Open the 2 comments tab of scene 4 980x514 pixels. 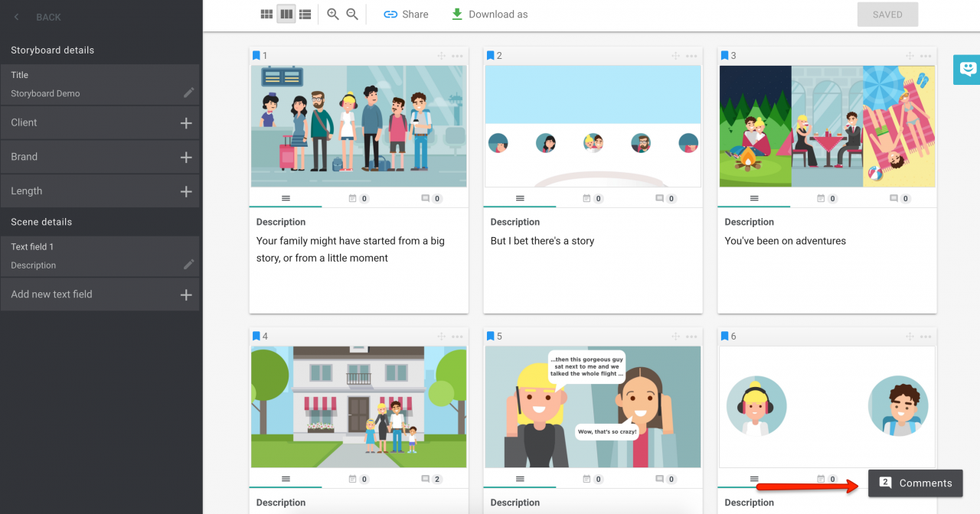click(432, 479)
